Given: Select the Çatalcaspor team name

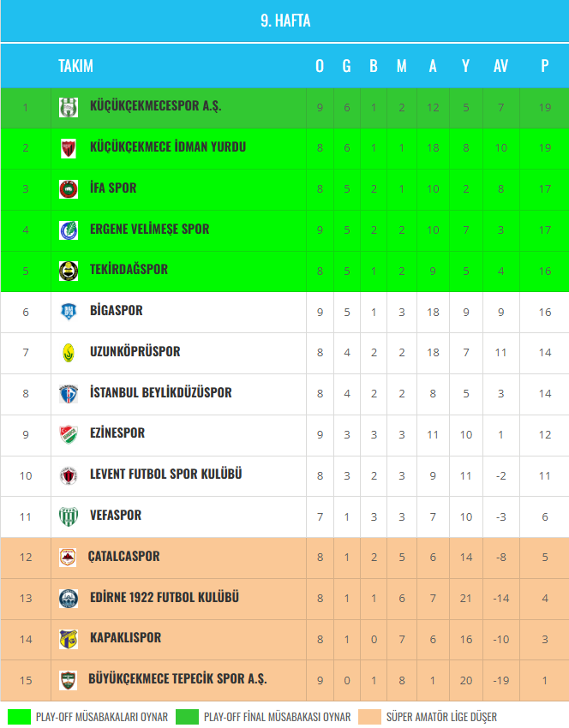Looking at the screenshot, I should (123, 557).
